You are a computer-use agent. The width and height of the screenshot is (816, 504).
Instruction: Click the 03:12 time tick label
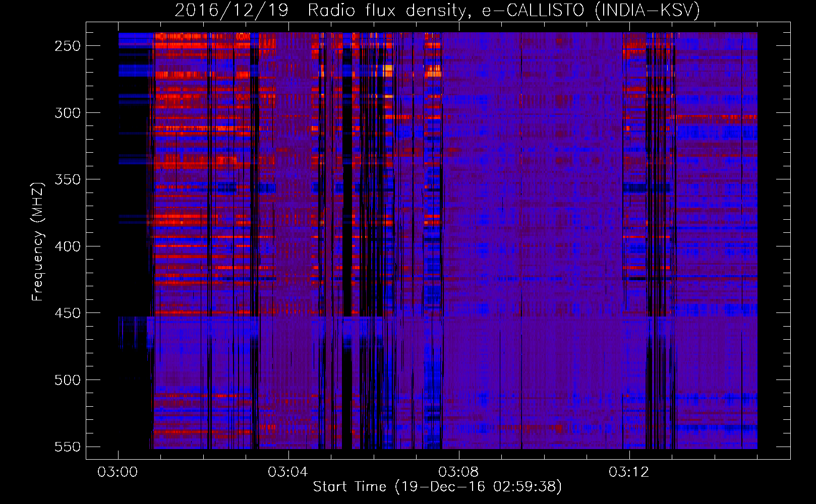pos(629,472)
